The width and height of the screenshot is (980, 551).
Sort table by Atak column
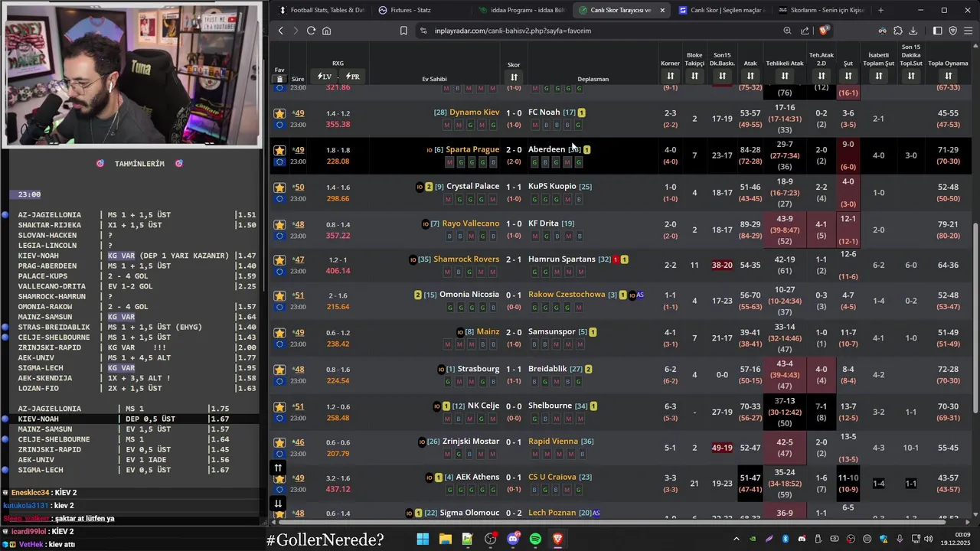(x=750, y=76)
